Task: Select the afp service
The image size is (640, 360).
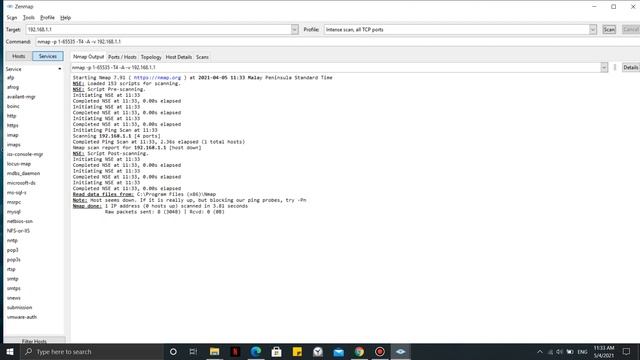Action: (x=11, y=78)
